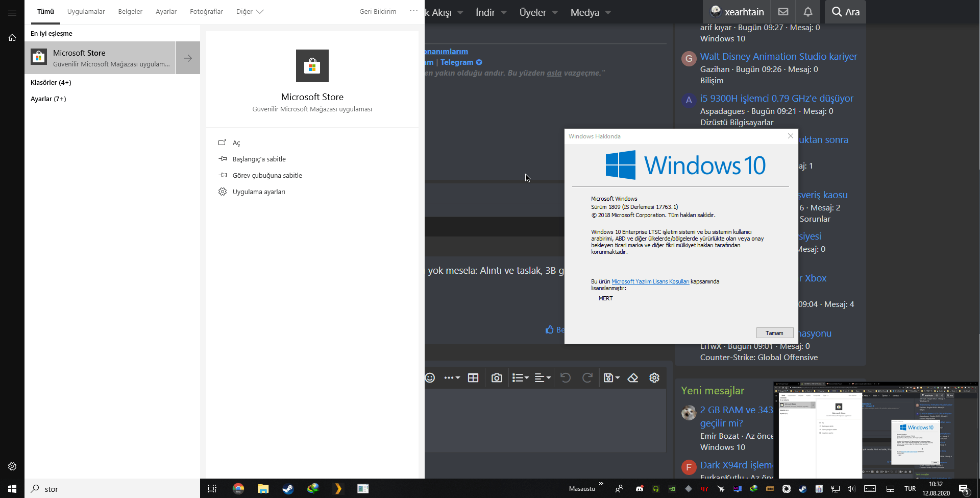980x498 pixels.
Task: Click Tamam in Windows Hakkında dialog
Action: click(x=774, y=333)
